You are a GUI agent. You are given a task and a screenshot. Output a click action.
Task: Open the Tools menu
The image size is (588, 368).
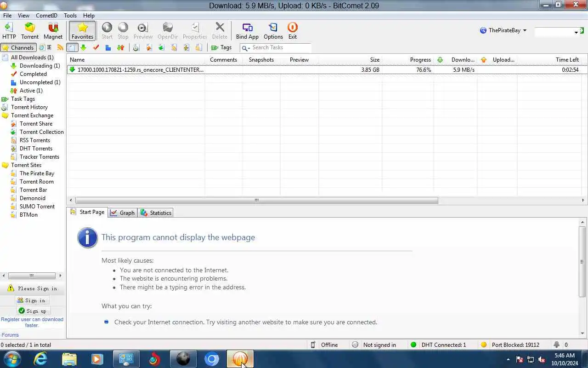[x=70, y=15]
